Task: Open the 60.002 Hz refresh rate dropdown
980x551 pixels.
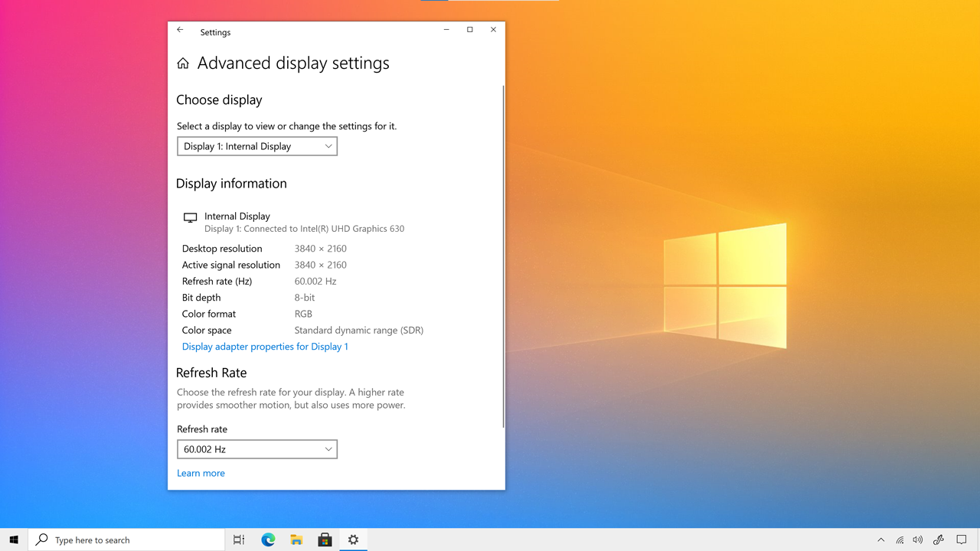Action: coord(257,449)
